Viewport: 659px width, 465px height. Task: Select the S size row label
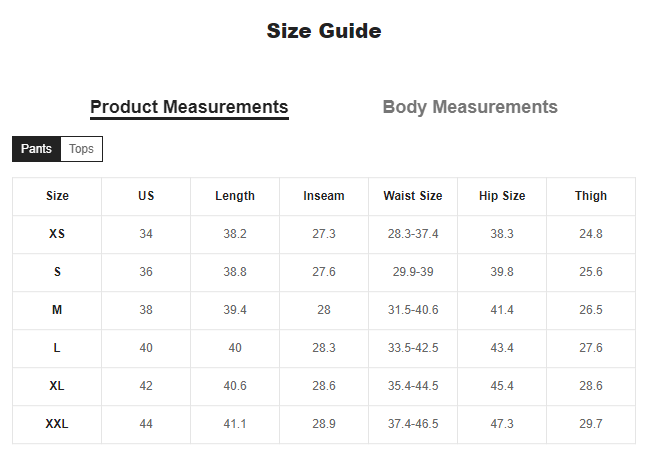click(x=57, y=272)
